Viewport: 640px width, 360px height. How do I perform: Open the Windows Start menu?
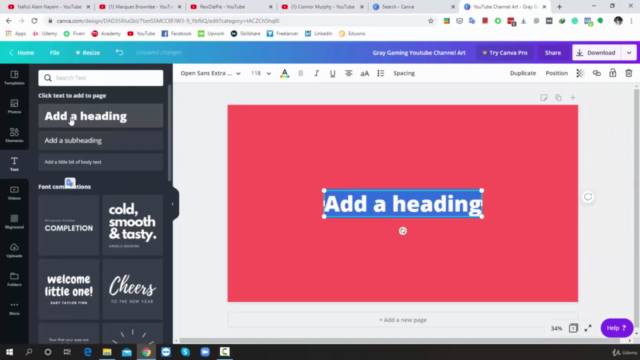9,352
